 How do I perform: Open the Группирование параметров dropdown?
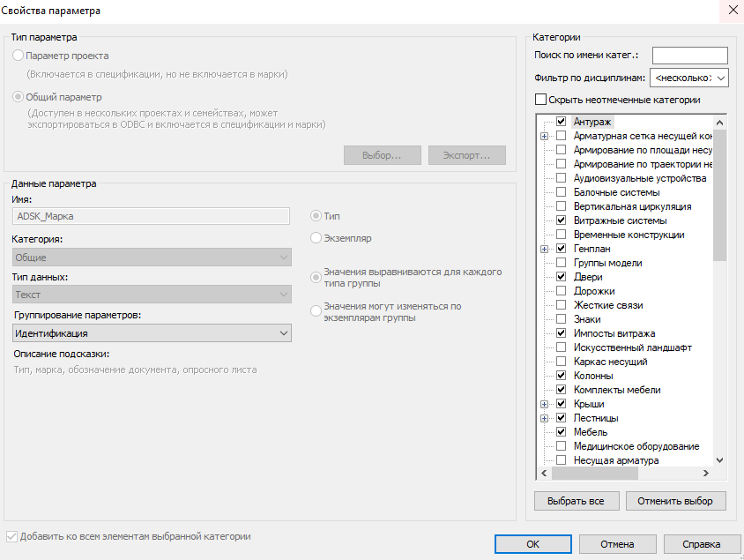(152, 333)
